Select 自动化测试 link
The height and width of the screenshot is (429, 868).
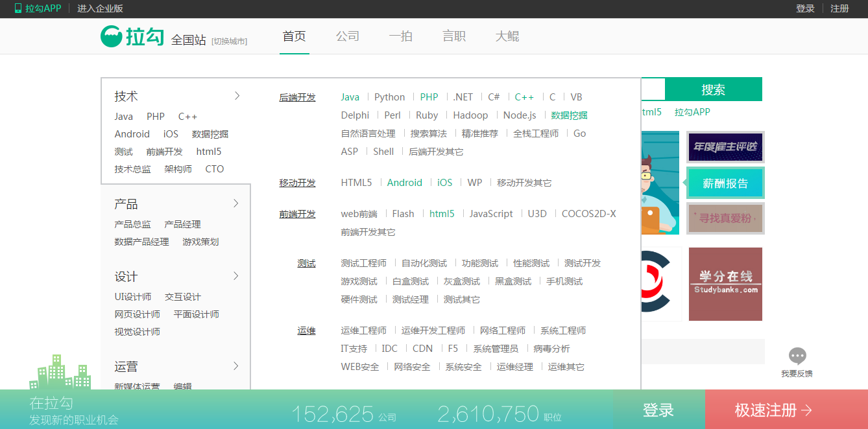(x=424, y=263)
